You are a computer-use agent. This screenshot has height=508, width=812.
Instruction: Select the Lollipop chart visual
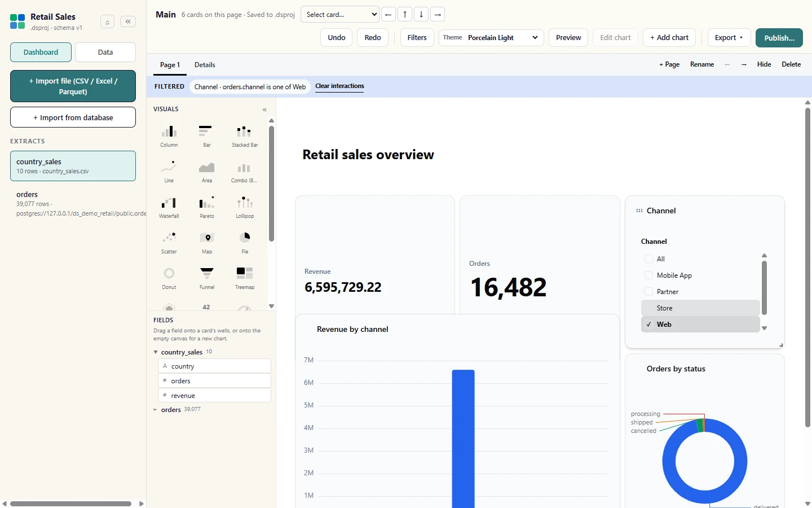pos(245,207)
